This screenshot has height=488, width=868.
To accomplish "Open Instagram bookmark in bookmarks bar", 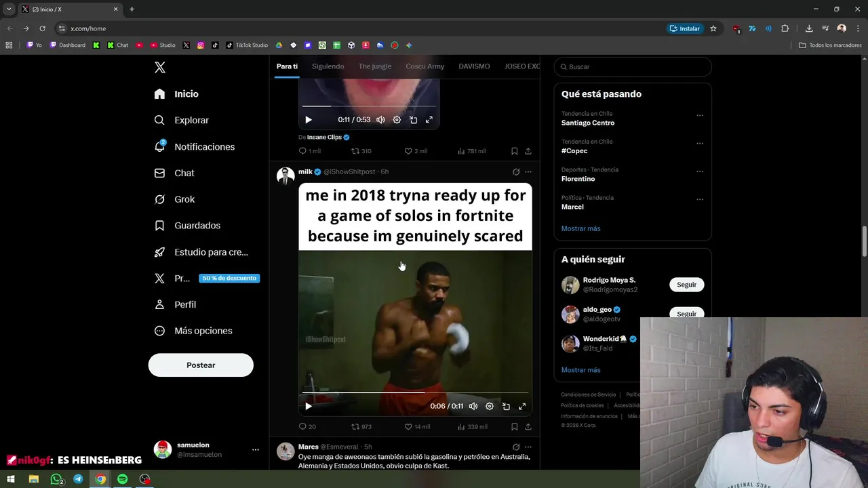I will click(201, 45).
